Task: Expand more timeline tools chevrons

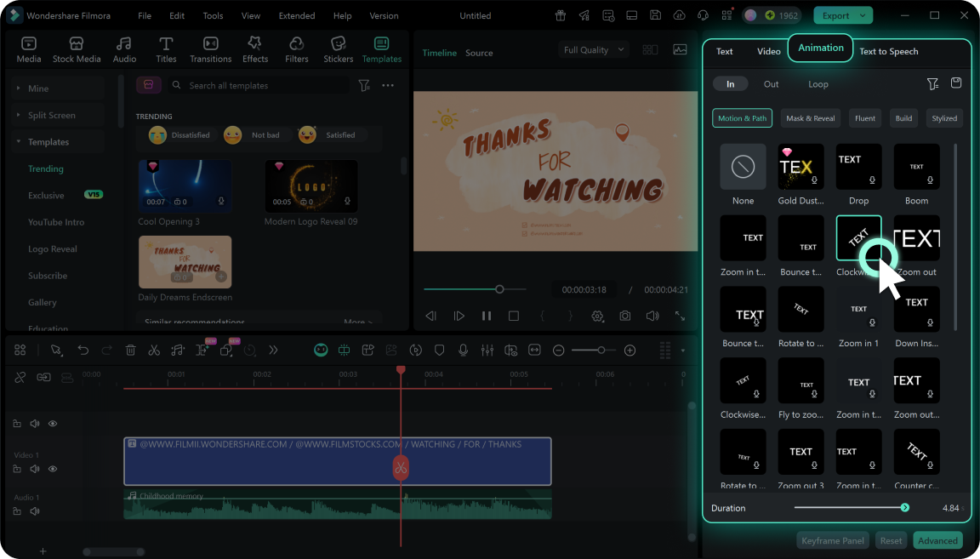Action: 273,351
